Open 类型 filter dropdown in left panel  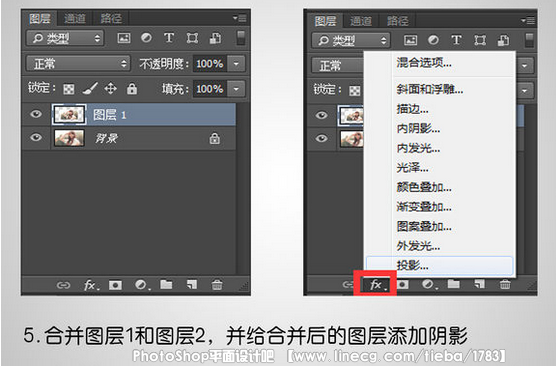pyautogui.click(x=65, y=38)
